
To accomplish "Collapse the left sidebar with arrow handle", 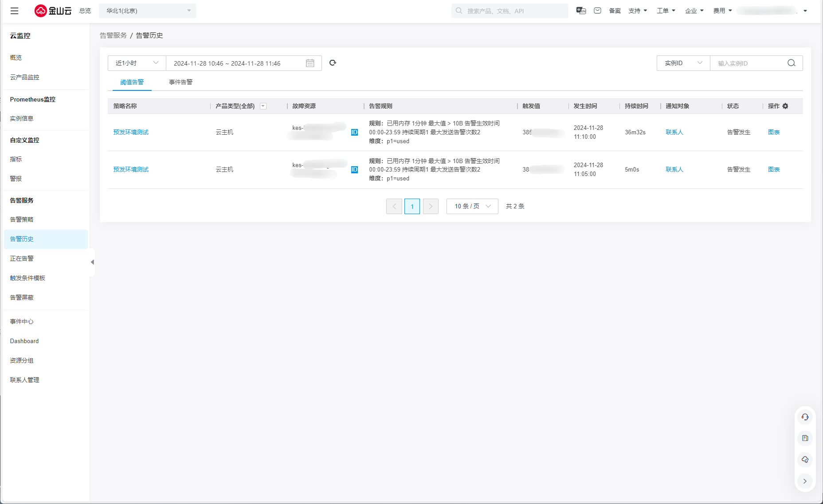I will 92,262.
